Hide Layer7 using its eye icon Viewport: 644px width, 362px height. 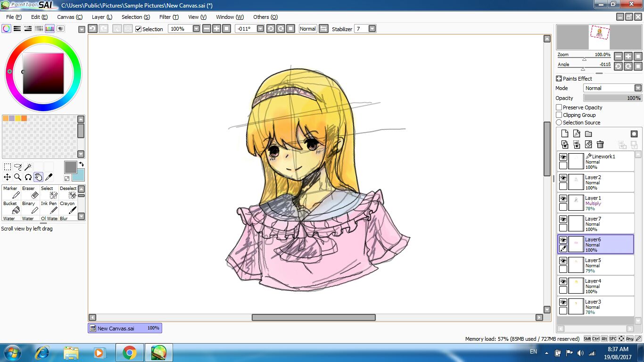(x=563, y=219)
